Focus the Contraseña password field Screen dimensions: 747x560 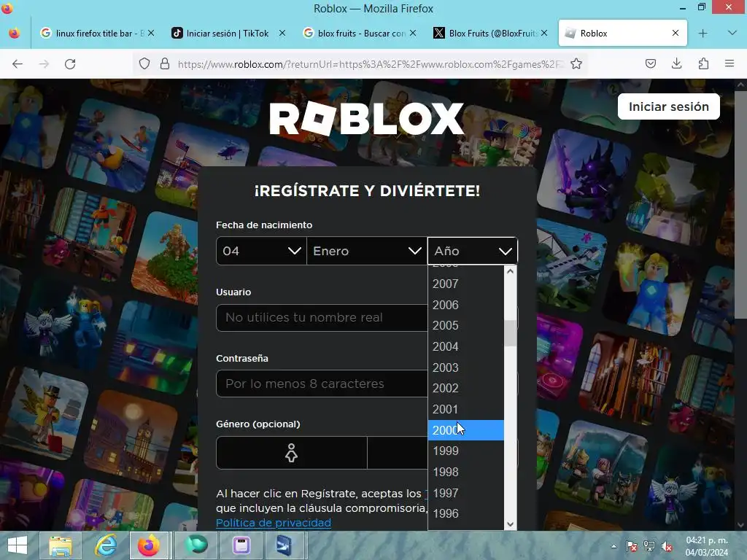coord(322,384)
